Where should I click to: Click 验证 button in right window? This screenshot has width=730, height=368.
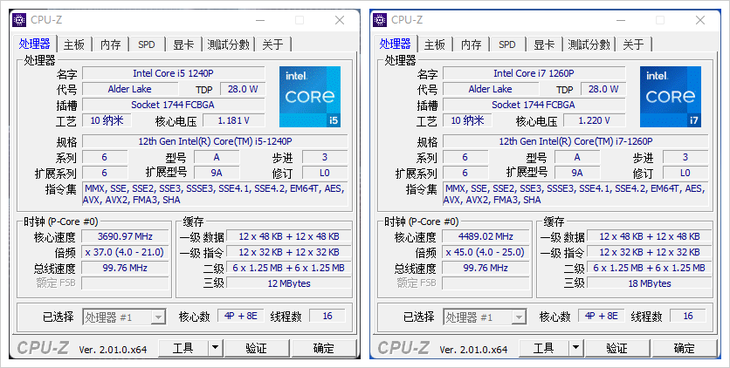click(x=617, y=348)
